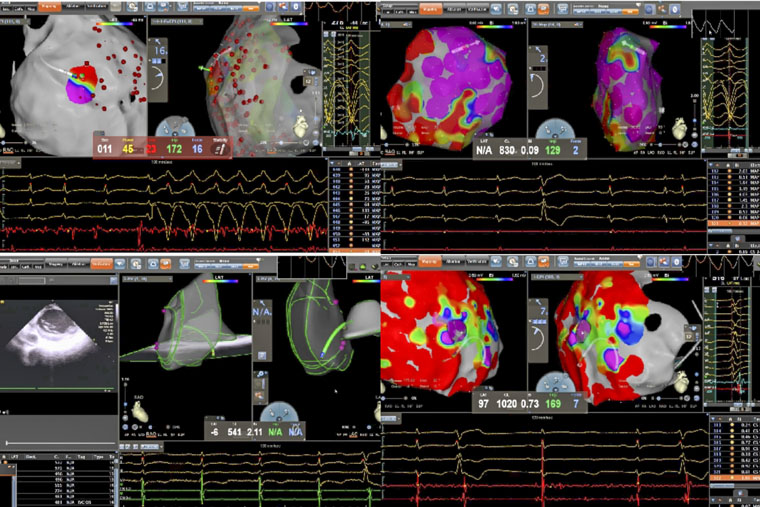Click heart icon beside the red LAT map
This screenshot has width=760, height=507.
coord(683,381)
